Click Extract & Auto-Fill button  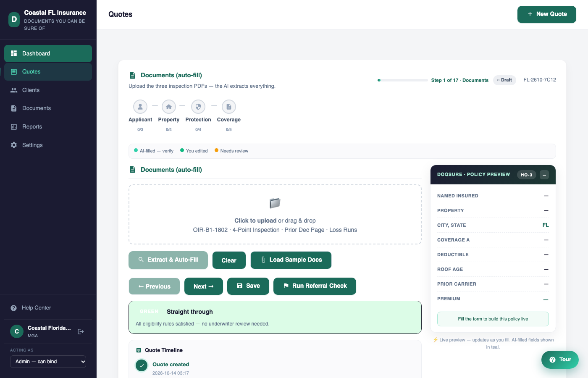[168, 260]
